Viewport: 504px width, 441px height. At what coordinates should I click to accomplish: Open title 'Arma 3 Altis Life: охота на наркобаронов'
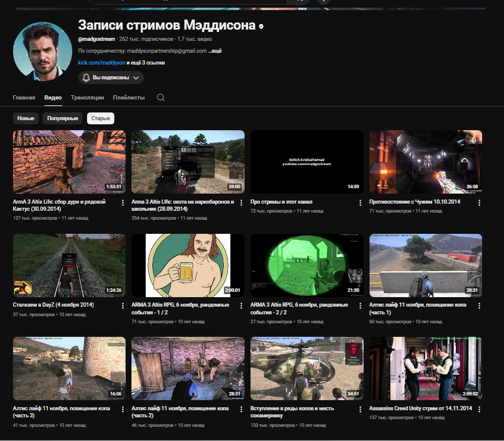(x=182, y=205)
